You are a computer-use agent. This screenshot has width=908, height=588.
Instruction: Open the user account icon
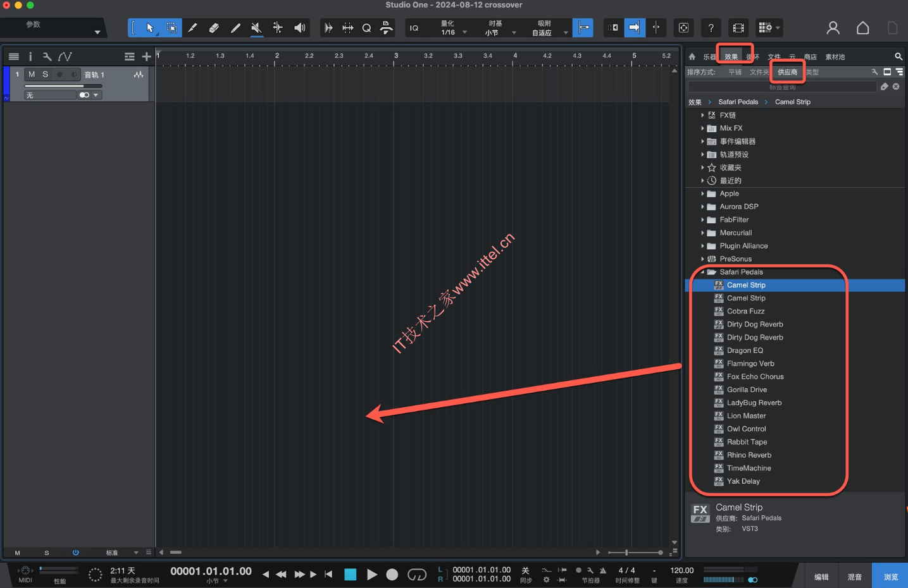click(x=833, y=28)
